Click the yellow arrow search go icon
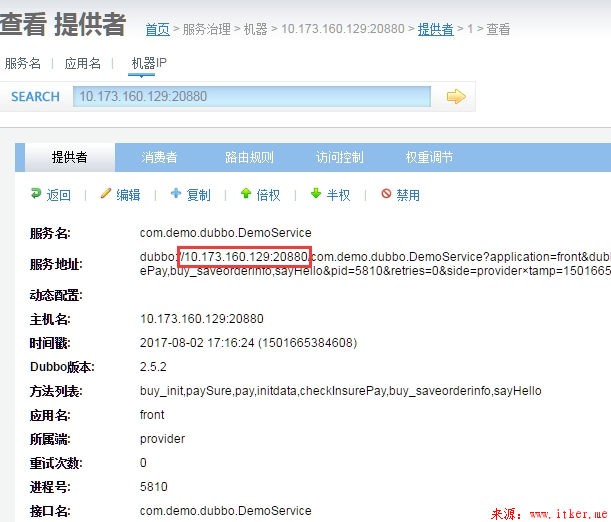This screenshot has height=522, width=611. 456,96
